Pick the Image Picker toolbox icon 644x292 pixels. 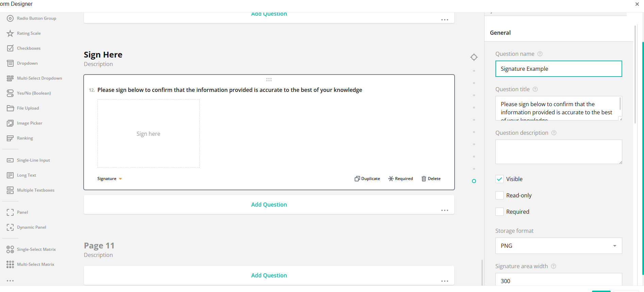[10, 123]
